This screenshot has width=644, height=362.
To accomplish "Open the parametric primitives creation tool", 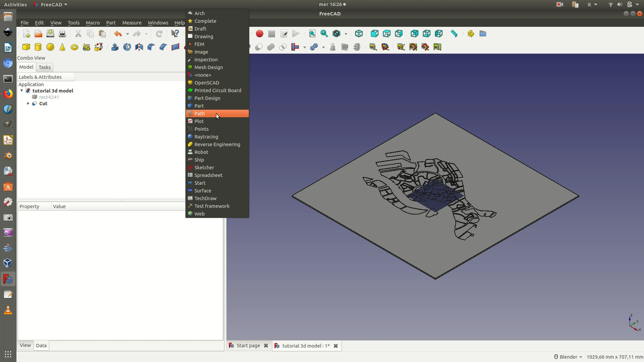I will [x=87, y=47].
